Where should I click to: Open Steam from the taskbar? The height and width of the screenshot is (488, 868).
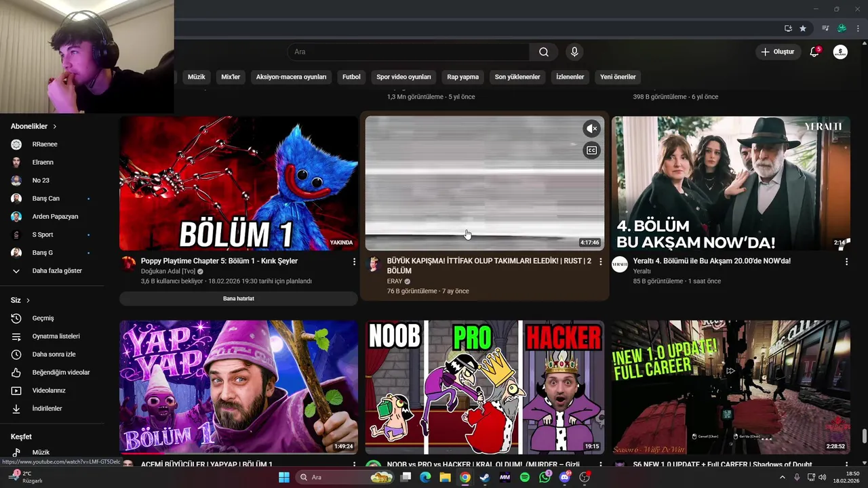point(485,477)
